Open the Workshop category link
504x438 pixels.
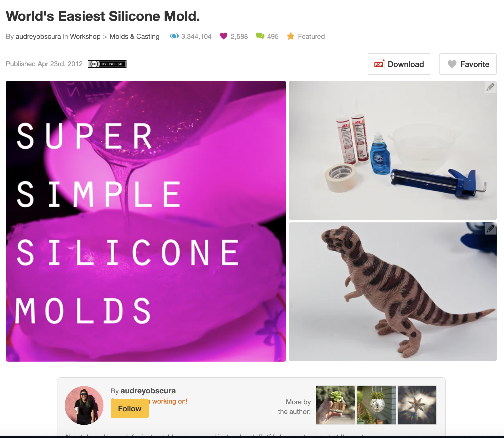point(85,36)
